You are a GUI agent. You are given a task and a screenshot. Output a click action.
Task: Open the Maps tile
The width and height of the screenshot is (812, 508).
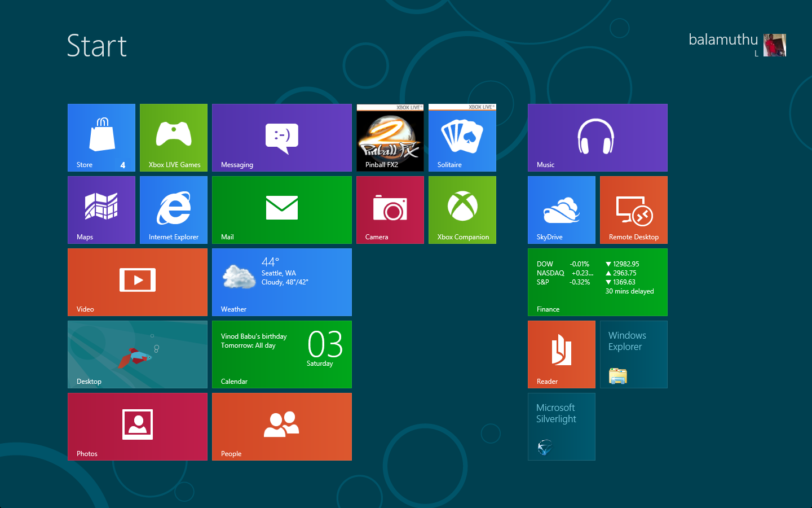pyautogui.click(x=101, y=210)
